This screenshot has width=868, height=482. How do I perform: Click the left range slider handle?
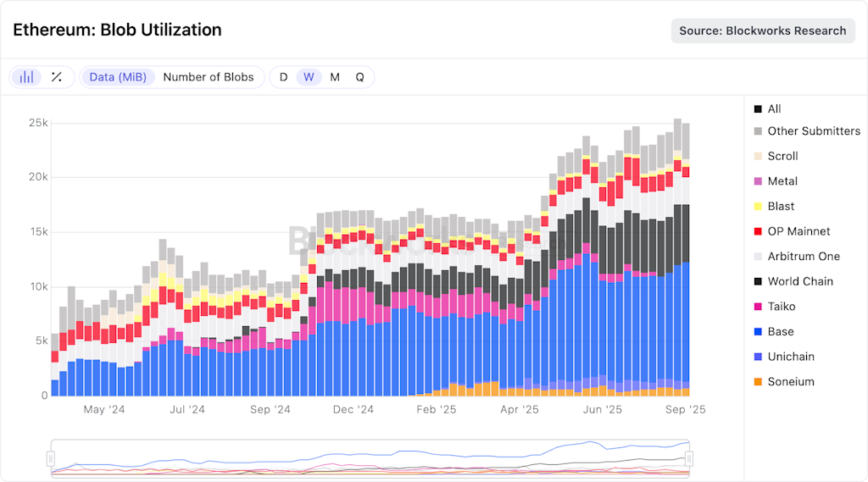pos(51,458)
